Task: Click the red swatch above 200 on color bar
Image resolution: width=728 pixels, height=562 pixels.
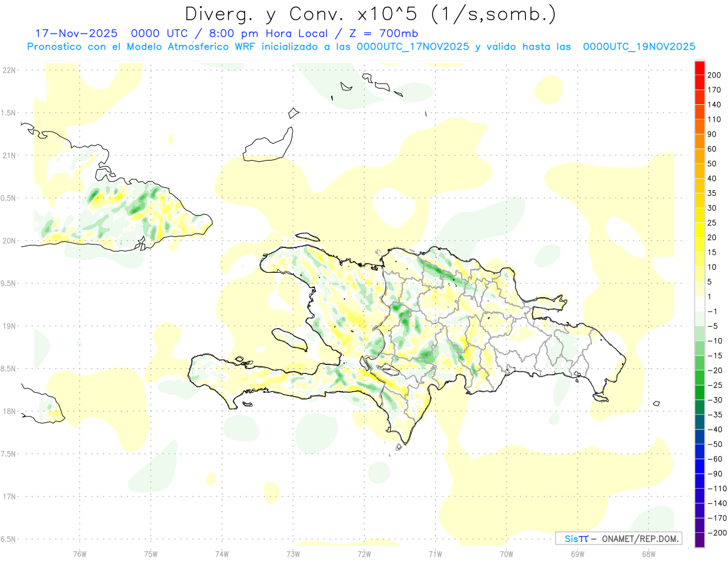Action: 699,68
